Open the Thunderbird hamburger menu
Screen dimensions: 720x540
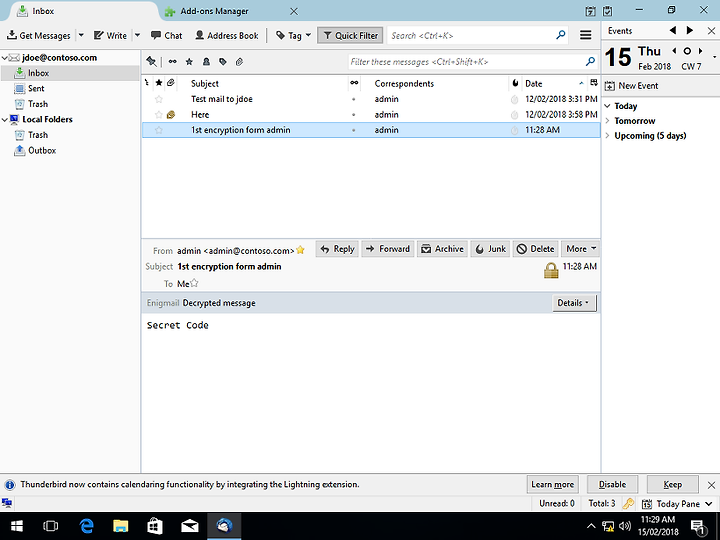[x=585, y=35]
